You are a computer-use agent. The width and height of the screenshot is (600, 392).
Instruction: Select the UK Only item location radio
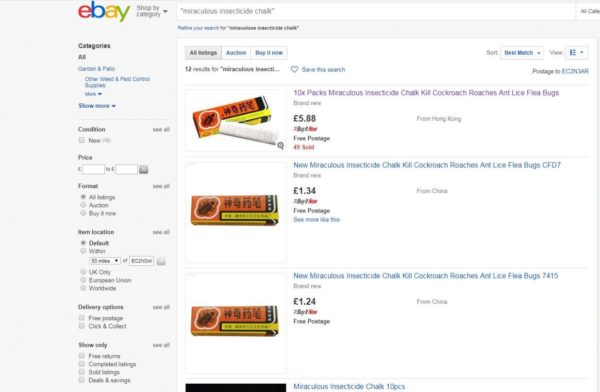[83, 272]
